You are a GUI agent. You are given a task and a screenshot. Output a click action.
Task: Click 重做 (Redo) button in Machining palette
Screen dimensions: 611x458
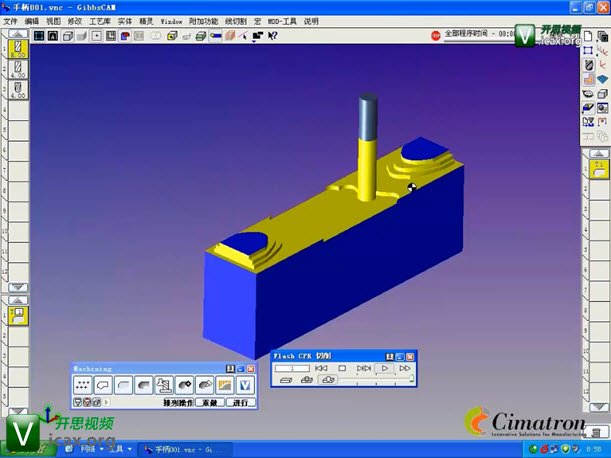210,403
